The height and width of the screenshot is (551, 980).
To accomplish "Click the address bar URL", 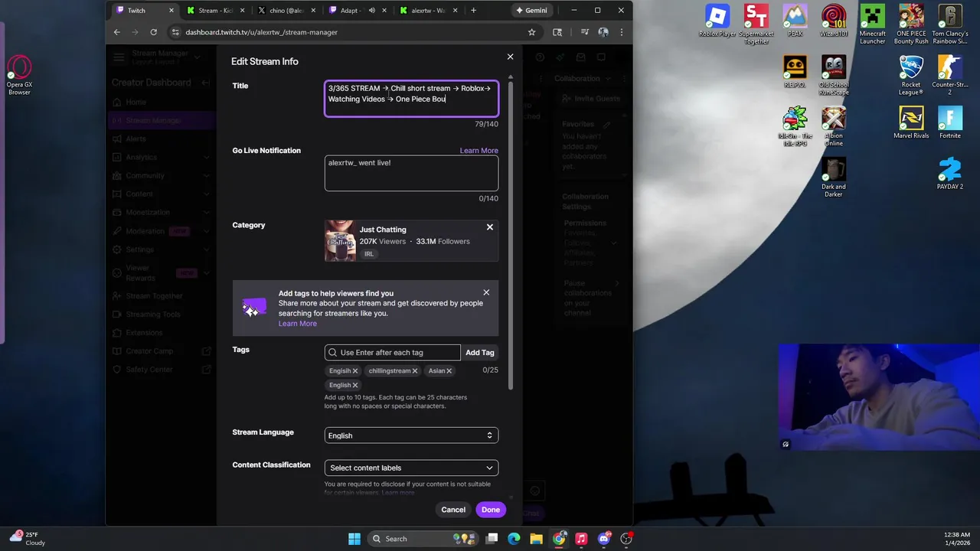I will [261, 32].
